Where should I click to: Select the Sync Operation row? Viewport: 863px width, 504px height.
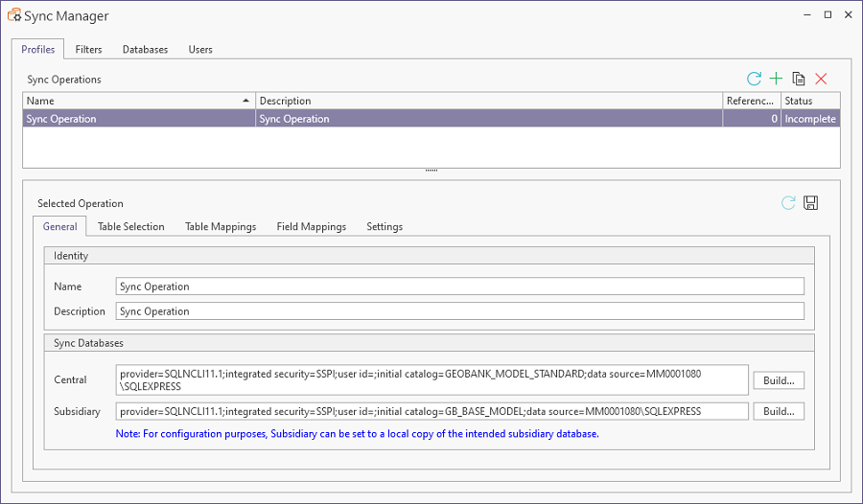tap(138, 119)
